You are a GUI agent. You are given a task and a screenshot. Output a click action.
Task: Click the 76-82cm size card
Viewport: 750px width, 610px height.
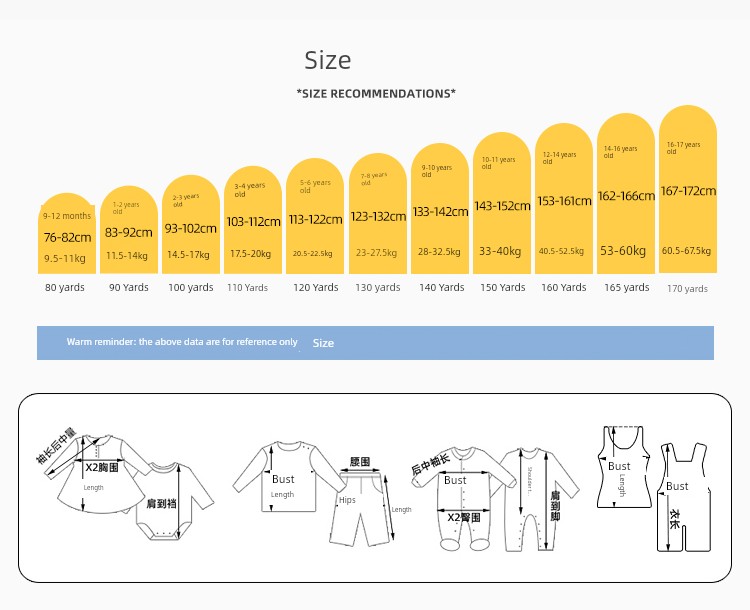pyautogui.click(x=66, y=233)
